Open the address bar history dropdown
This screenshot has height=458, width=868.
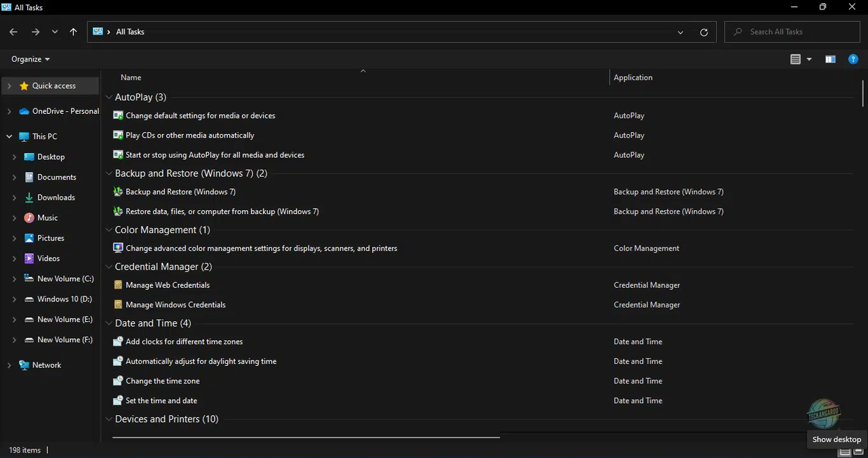coord(680,32)
